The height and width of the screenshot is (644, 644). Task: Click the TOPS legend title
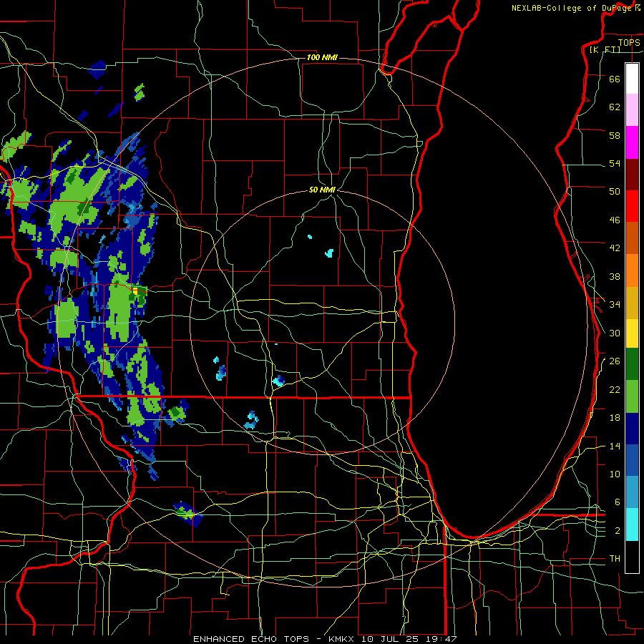tap(629, 42)
